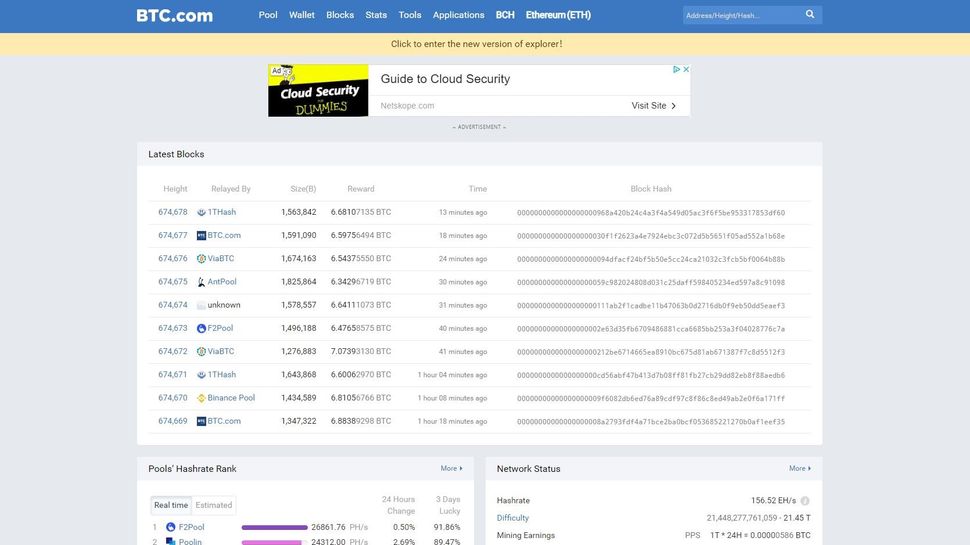Open block height 674,669
The width and height of the screenshot is (970, 545).
tap(173, 421)
